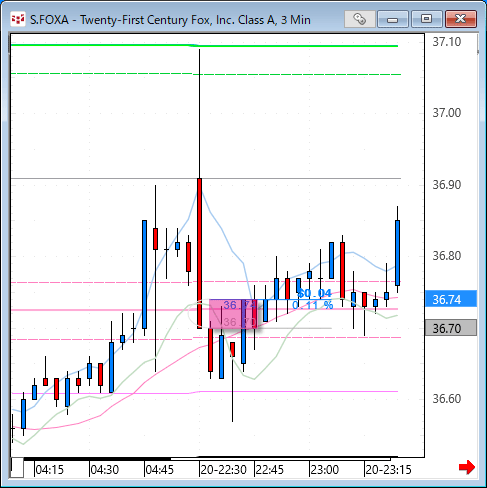Click the 20-23:15 time axis label
The image size is (487, 488).
point(388,470)
